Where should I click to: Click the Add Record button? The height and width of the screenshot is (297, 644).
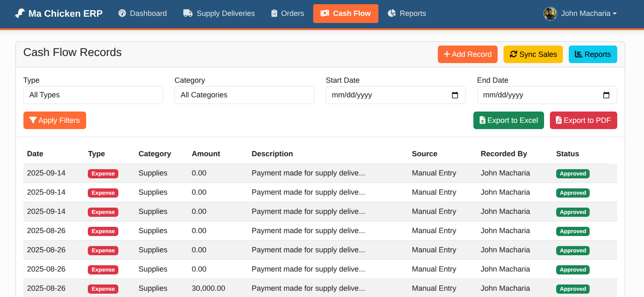468,54
